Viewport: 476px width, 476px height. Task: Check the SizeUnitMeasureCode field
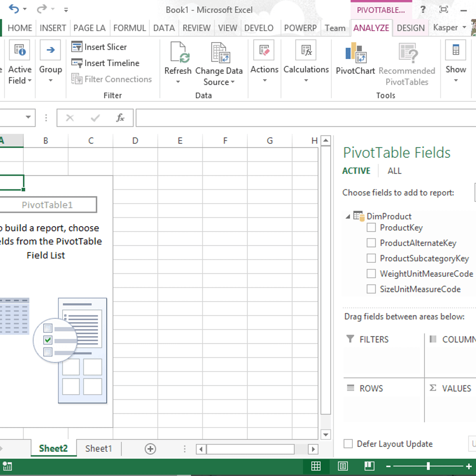click(x=371, y=289)
